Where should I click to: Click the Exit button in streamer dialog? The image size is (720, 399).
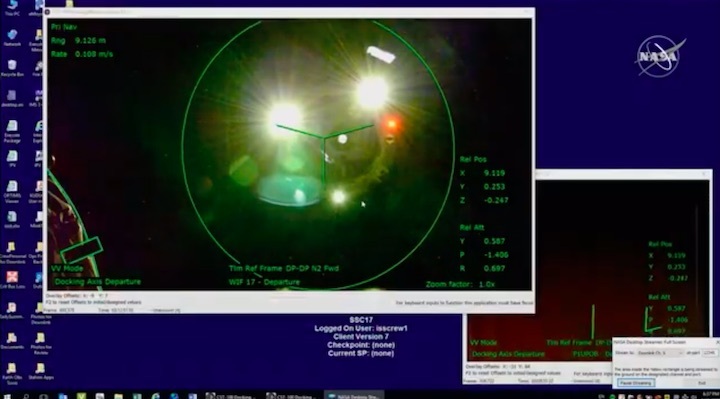pyautogui.click(x=701, y=382)
